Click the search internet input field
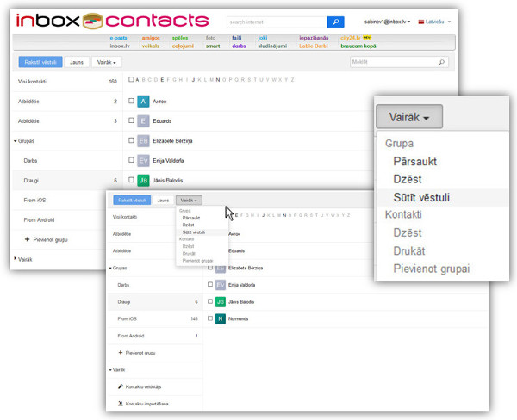Screen dimensions: 517x420 coord(277,22)
